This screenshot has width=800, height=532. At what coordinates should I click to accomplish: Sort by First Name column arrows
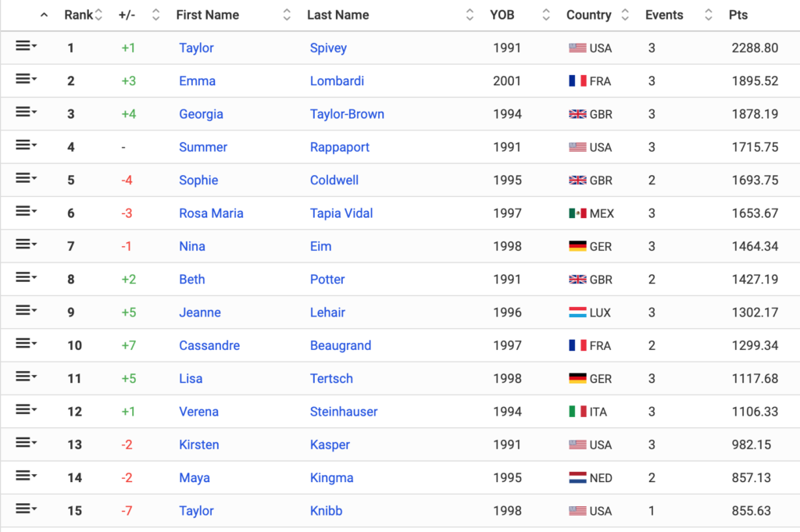point(287,15)
